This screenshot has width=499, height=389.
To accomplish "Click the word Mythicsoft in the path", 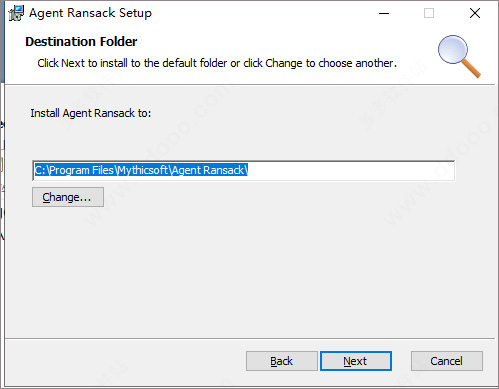I will point(143,170).
